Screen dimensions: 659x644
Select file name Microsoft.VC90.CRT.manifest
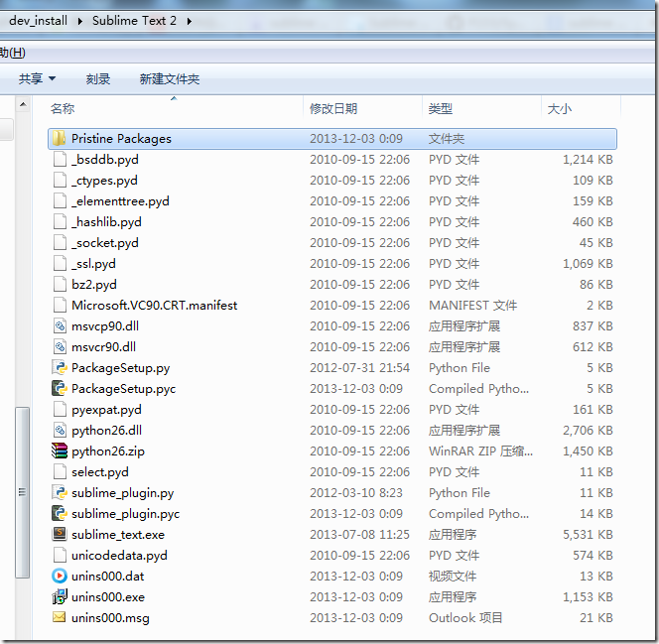[154, 306]
